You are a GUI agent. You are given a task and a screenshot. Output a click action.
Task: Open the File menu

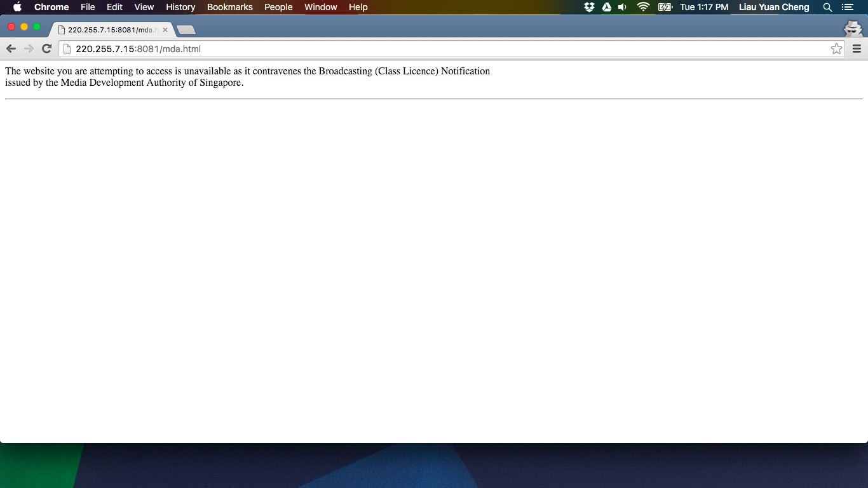point(88,7)
